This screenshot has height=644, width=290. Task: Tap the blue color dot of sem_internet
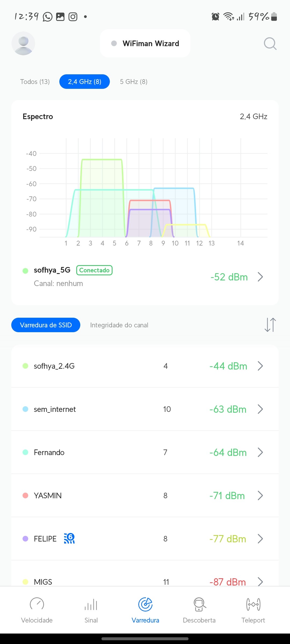(26, 409)
